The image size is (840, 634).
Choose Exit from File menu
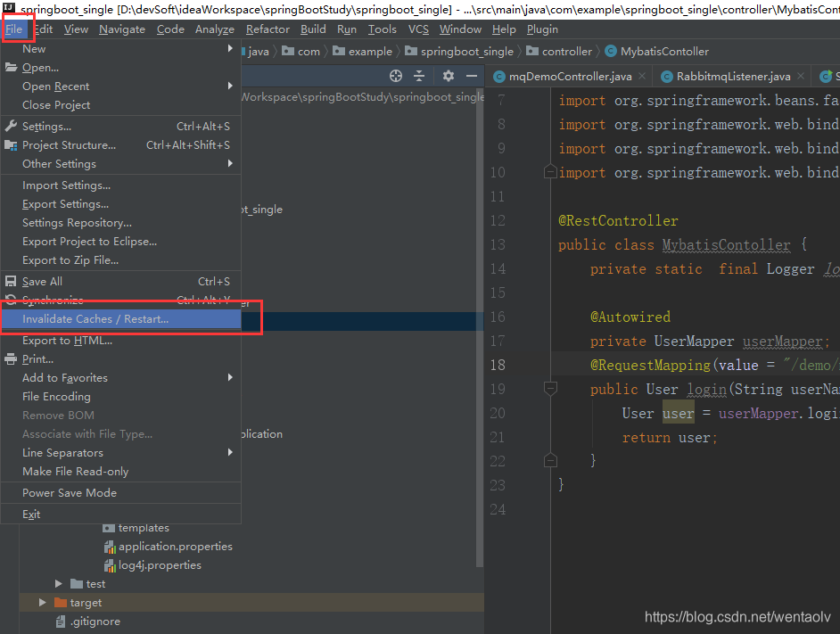(121, 515)
